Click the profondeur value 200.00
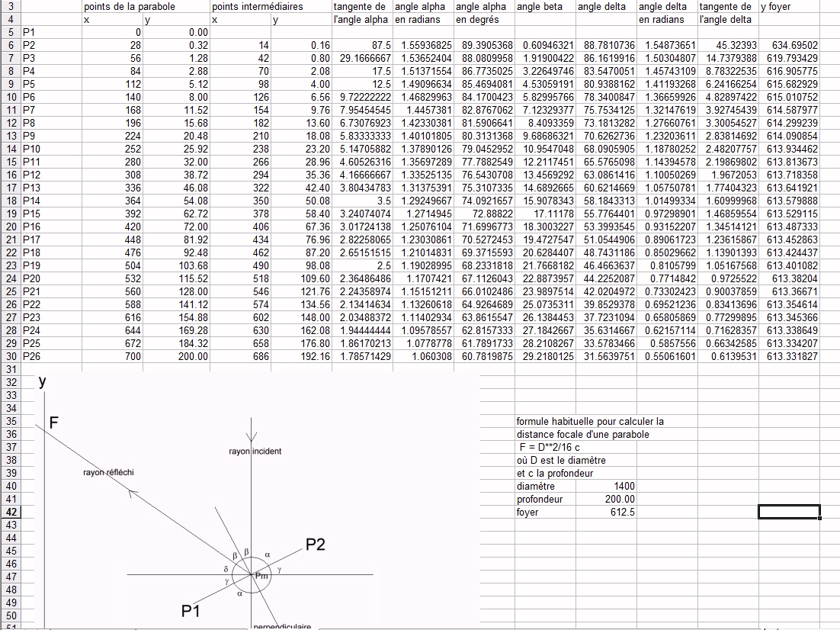Viewport: 840px width, 630px height. point(607,499)
